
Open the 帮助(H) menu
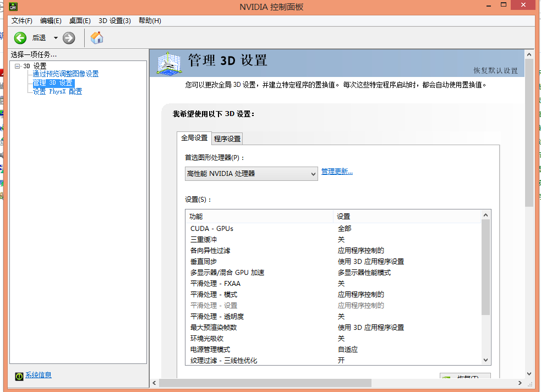(150, 21)
